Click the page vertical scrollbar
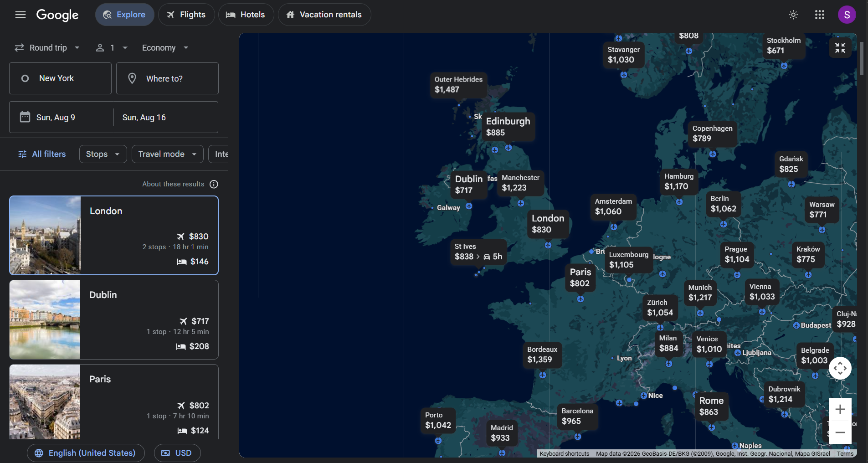The height and width of the screenshot is (463, 868). click(862, 58)
